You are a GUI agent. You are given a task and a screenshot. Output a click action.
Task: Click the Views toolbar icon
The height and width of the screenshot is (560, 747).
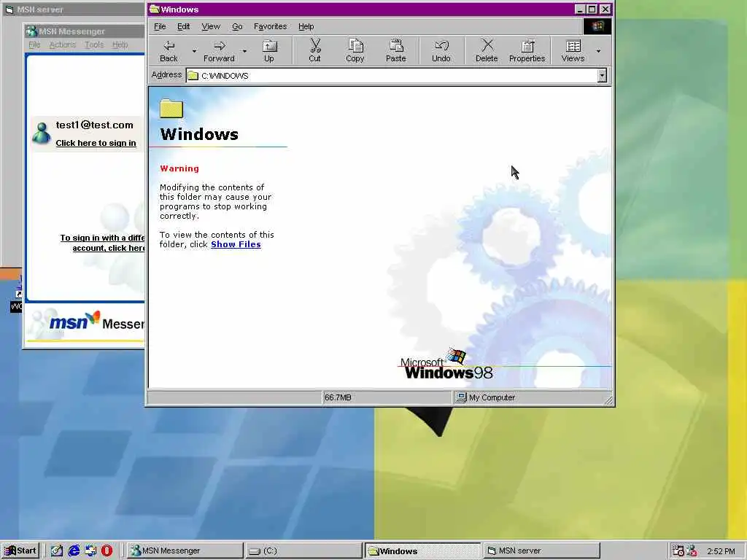(573, 46)
